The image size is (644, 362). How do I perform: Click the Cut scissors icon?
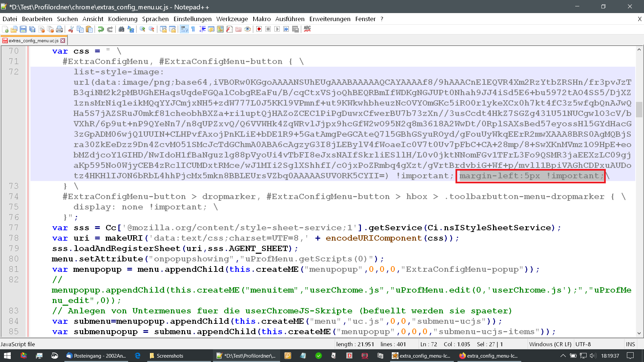71,29
